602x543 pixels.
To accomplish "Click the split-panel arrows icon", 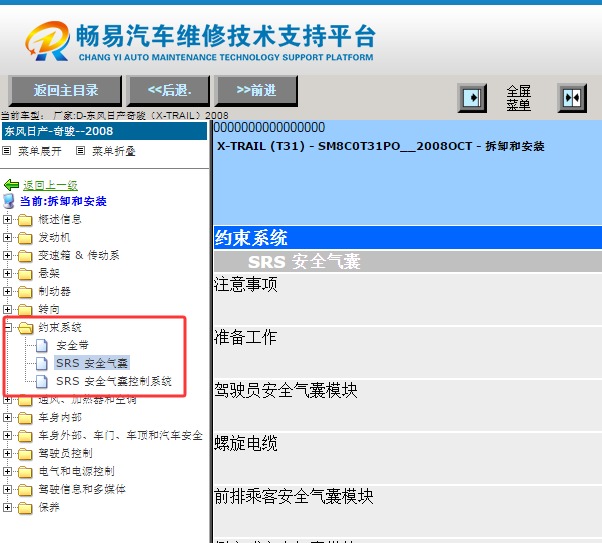I will [572, 98].
